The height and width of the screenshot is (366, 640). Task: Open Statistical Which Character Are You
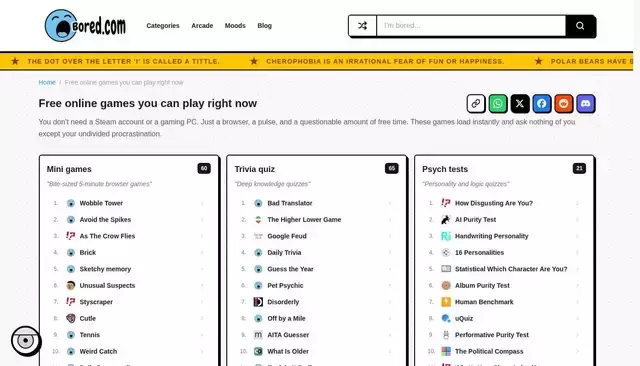point(511,269)
